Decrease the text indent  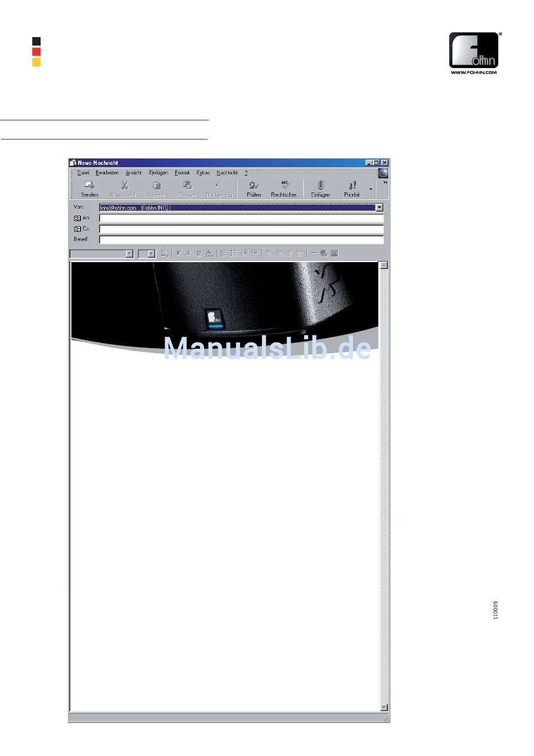pyautogui.click(x=245, y=254)
